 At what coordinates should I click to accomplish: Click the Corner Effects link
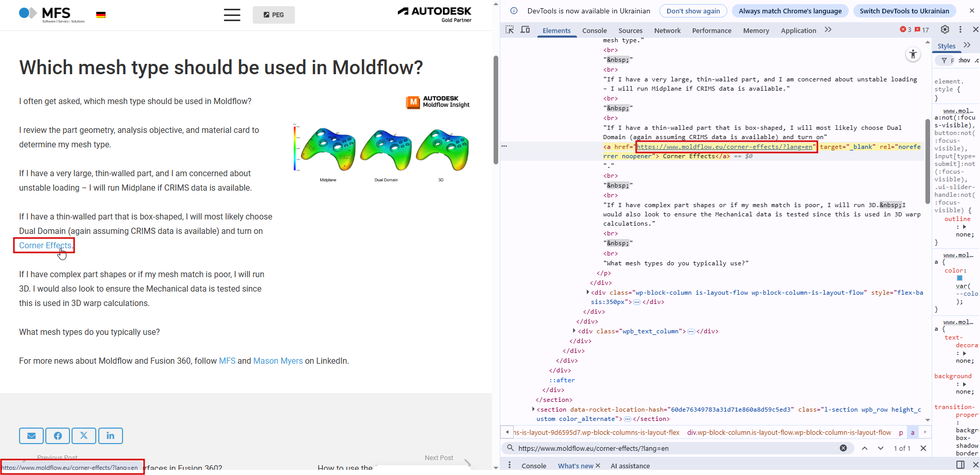click(x=45, y=246)
